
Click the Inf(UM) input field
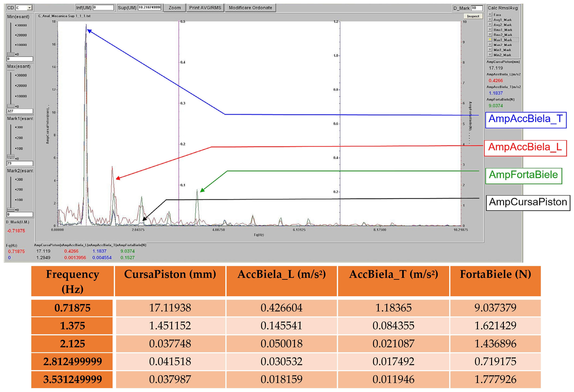click(x=103, y=8)
